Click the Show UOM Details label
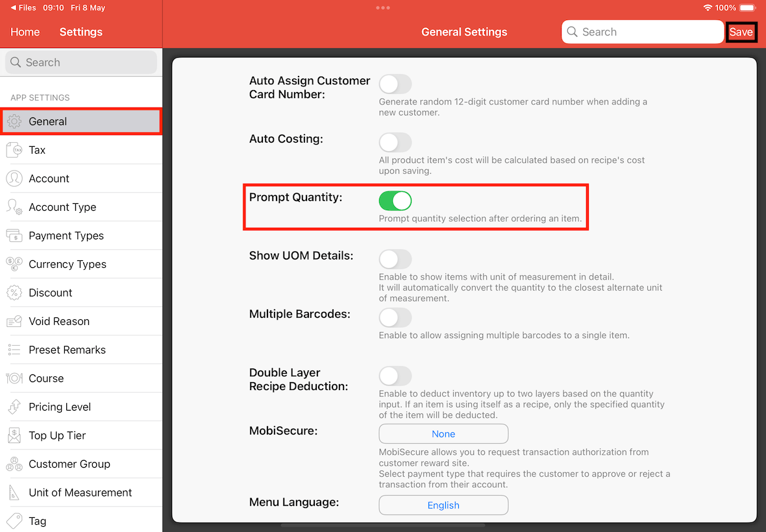Image resolution: width=766 pixels, height=532 pixels. point(301,256)
